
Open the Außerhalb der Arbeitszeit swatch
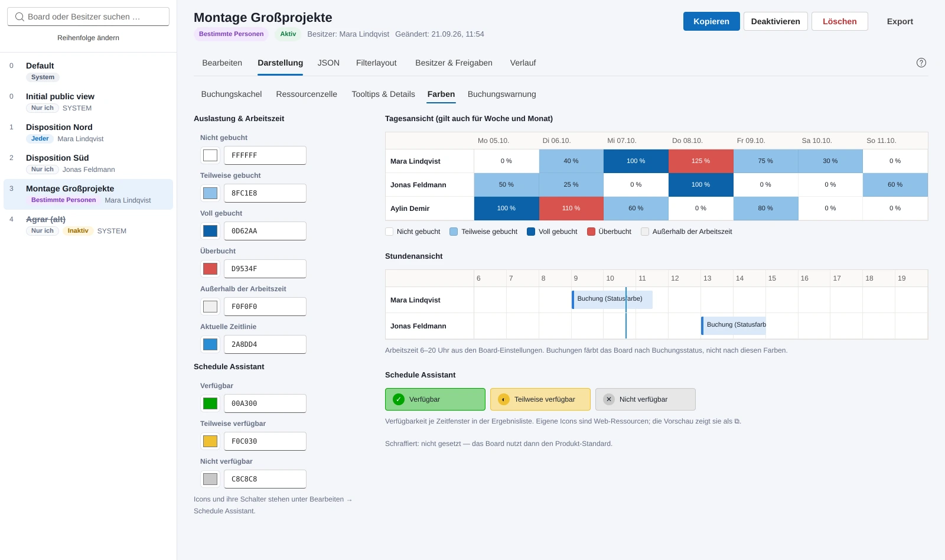210,307
